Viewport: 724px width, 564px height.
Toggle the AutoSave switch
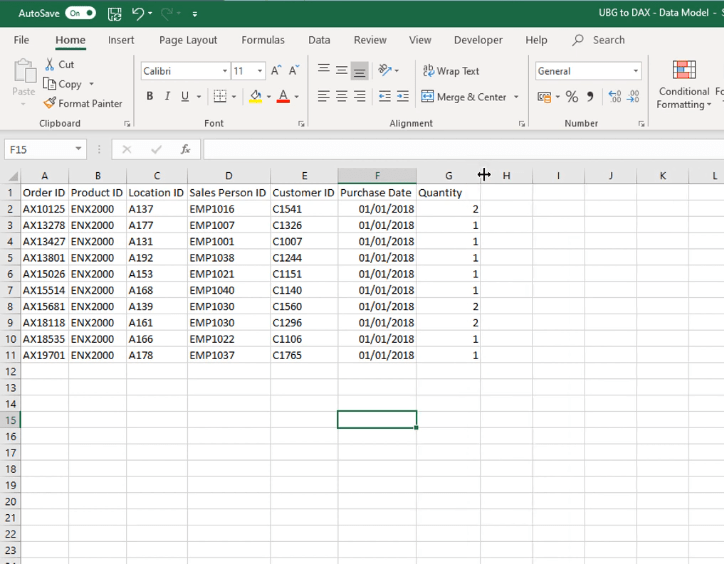tap(80, 13)
